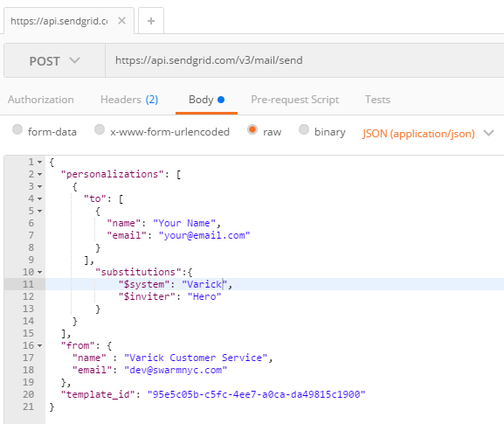Switch to the Tests tab
Image resolution: width=504 pixels, height=424 pixels.
click(377, 100)
